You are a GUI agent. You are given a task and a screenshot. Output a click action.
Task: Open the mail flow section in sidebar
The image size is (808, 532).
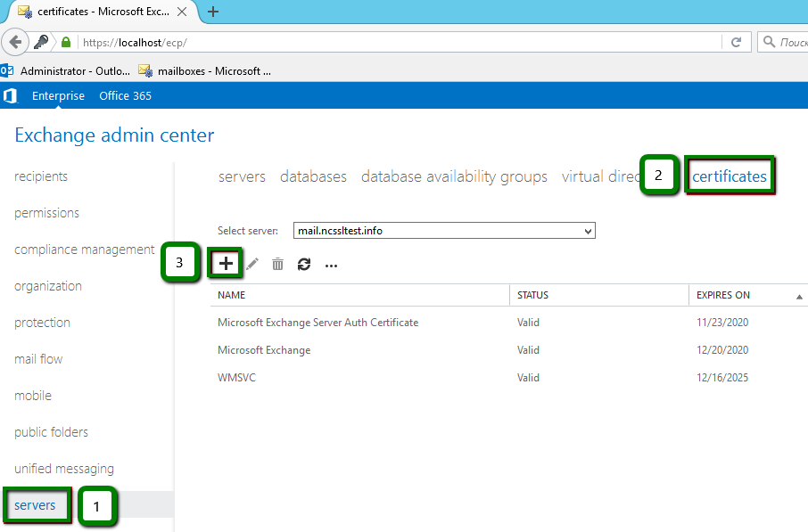(38, 359)
